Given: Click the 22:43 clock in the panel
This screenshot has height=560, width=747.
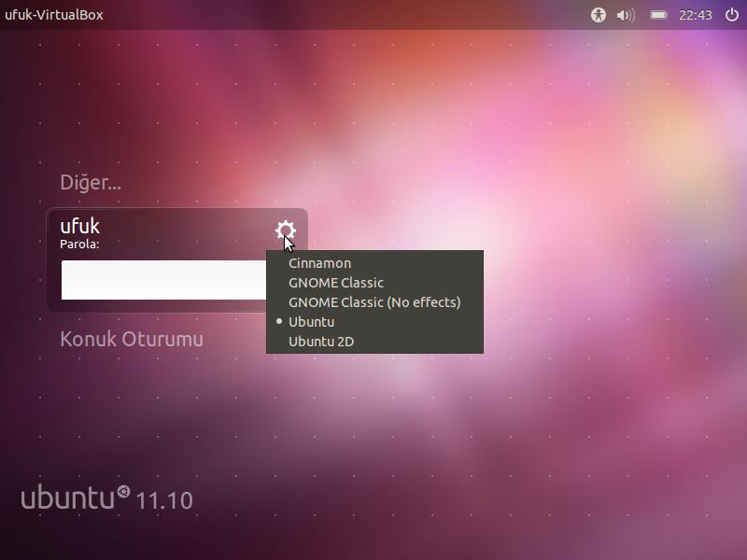Looking at the screenshot, I should [x=695, y=15].
